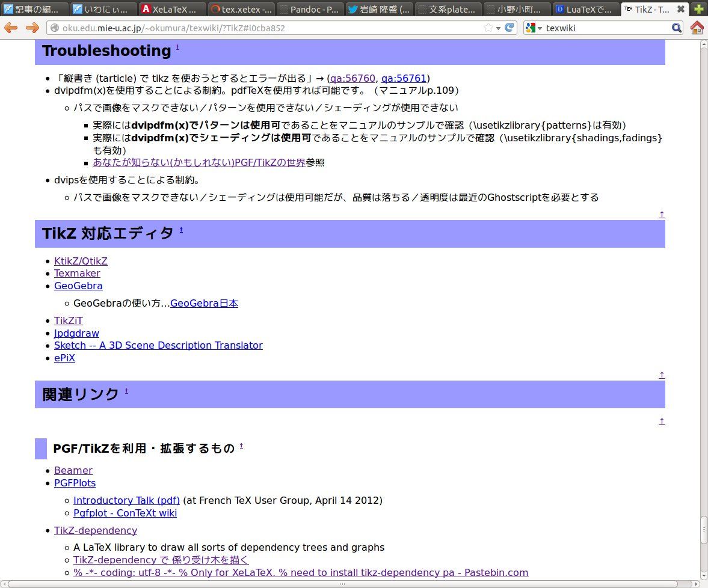Screen dimensions: 708x588
Task: Open the ePiX link
Action: (64, 358)
